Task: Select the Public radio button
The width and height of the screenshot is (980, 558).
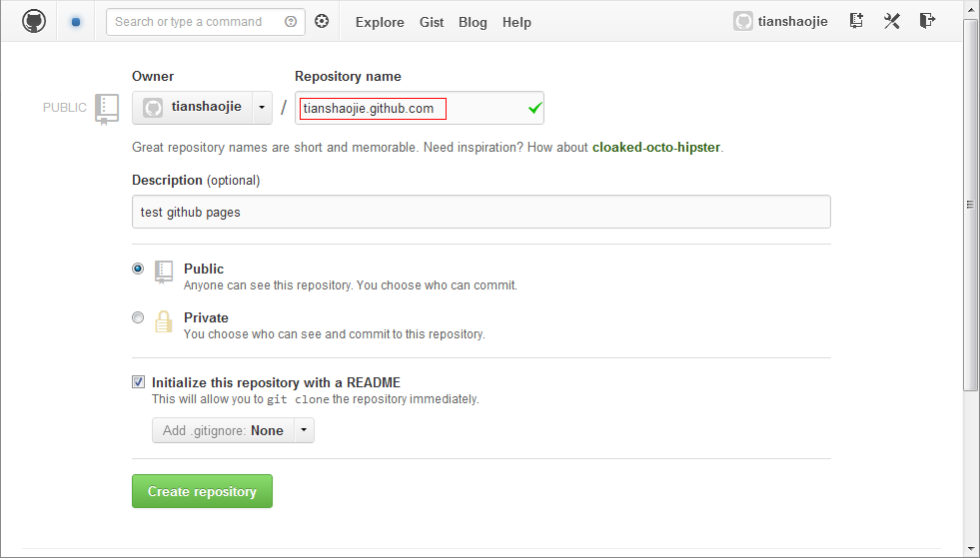Action: 138,269
